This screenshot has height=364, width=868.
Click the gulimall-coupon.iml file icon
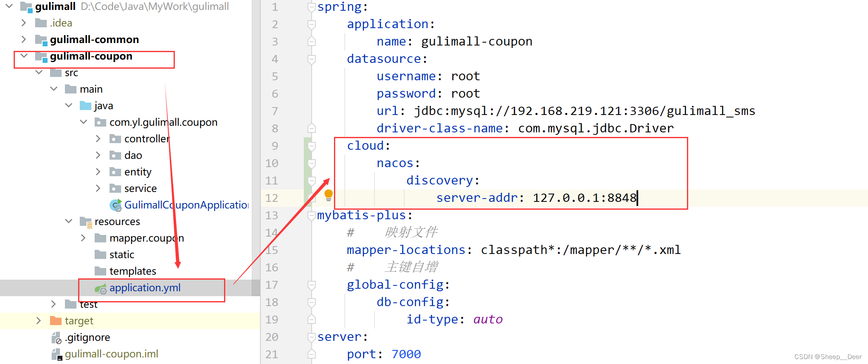(57, 354)
